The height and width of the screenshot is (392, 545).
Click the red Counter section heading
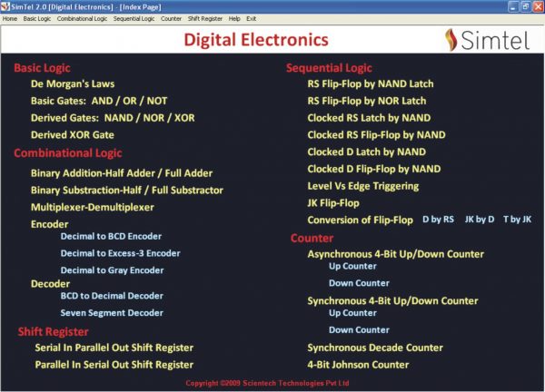[x=312, y=238]
